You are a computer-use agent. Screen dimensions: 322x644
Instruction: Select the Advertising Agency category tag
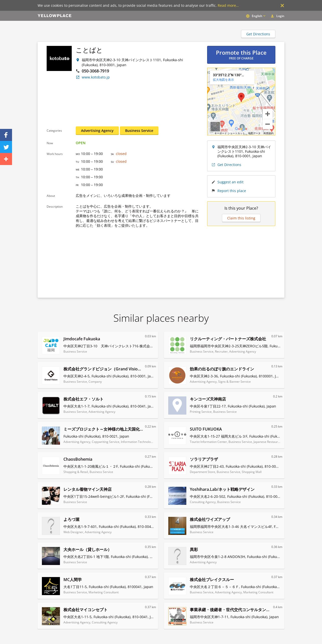point(97,131)
